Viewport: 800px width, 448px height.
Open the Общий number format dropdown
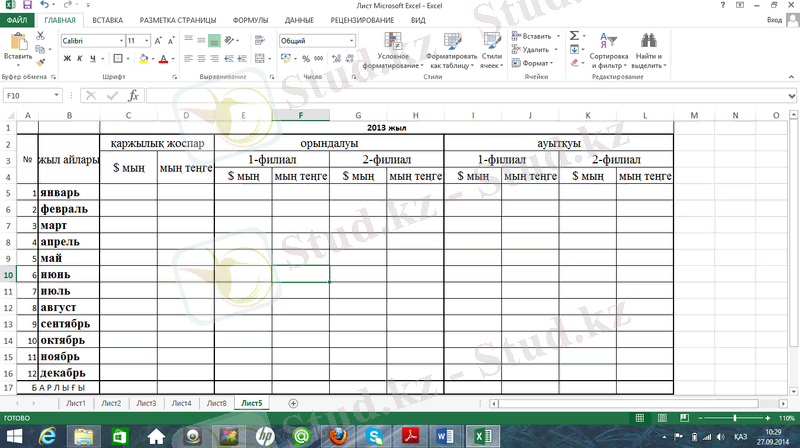[352, 41]
